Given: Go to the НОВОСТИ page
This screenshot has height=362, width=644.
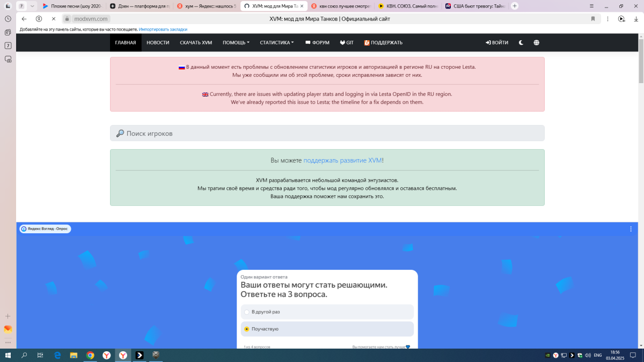Looking at the screenshot, I should pos(158,42).
